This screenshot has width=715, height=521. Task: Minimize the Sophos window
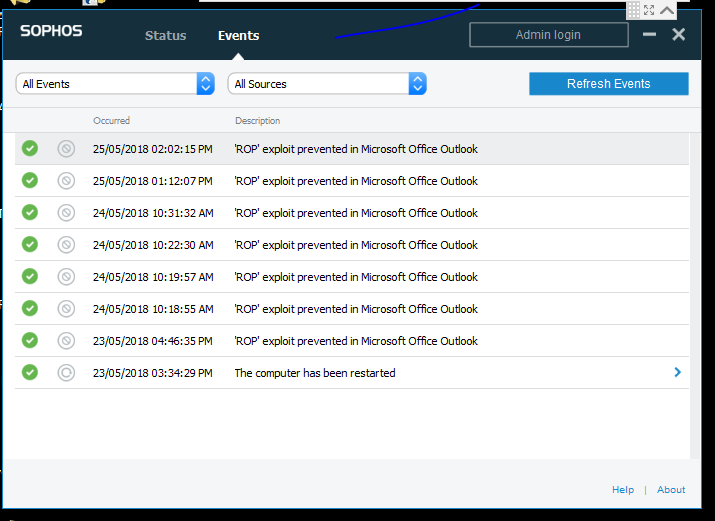pyautogui.click(x=649, y=34)
